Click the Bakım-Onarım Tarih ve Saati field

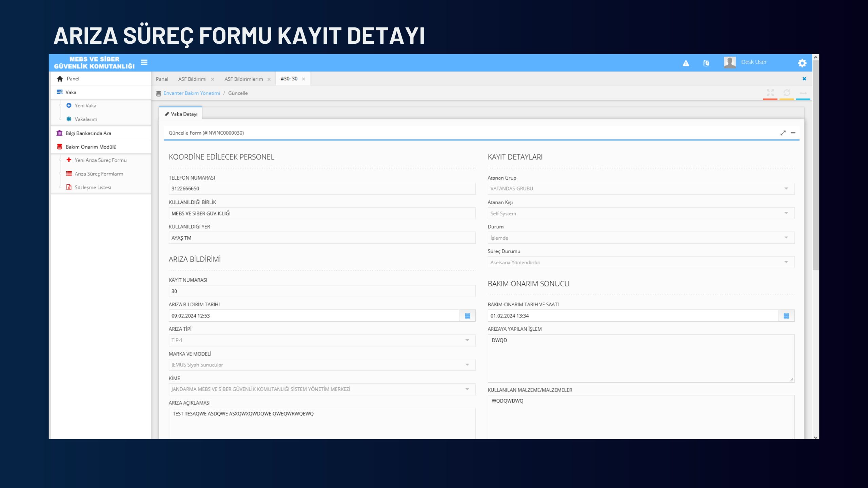point(633,316)
